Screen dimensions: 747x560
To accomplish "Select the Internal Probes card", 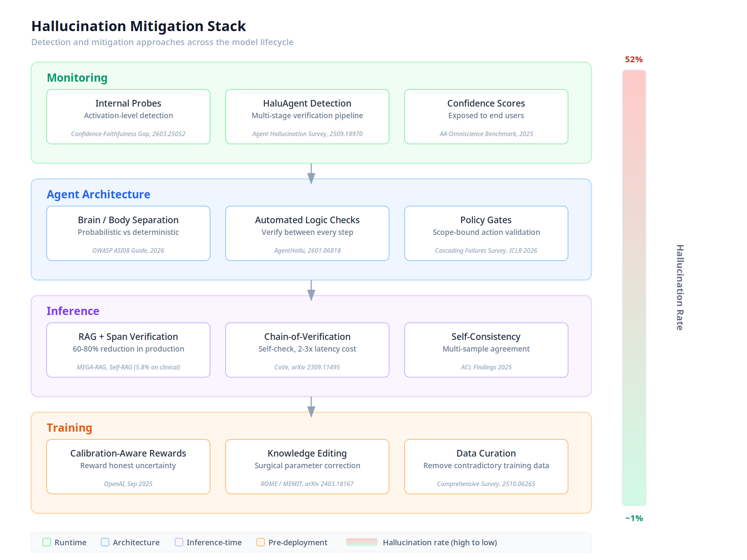I will (128, 116).
